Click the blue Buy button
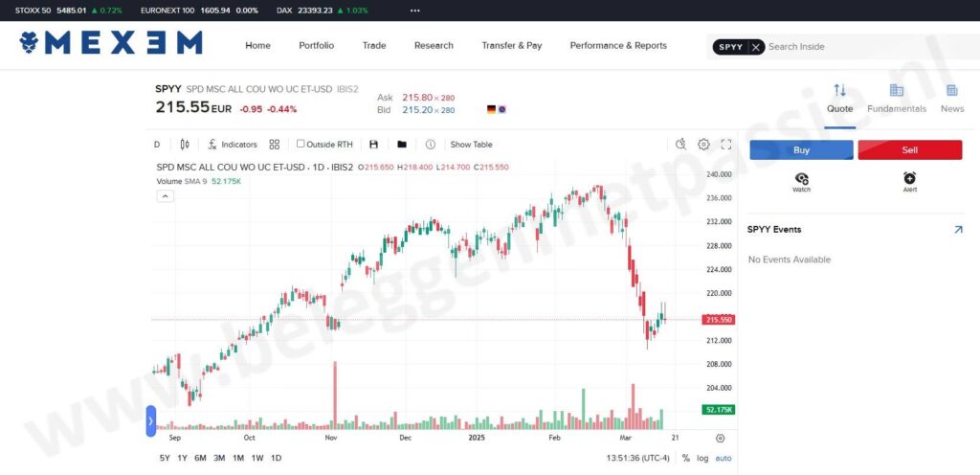 pos(801,150)
